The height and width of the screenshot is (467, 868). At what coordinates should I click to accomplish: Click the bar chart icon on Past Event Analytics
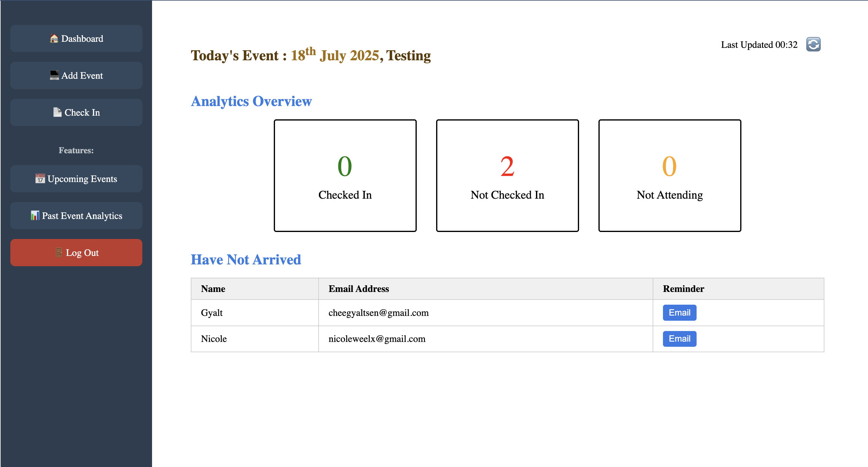[x=35, y=215]
